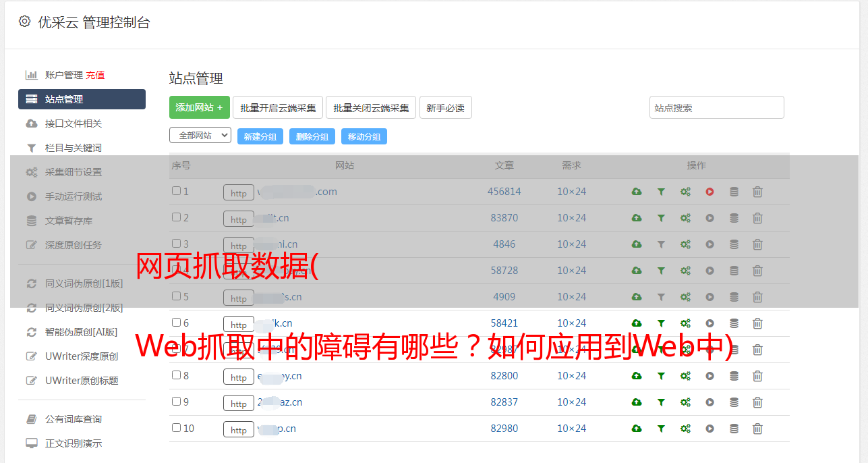The width and height of the screenshot is (868, 463).
Task: Click the 删除分组 button
Action: coord(312,136)
